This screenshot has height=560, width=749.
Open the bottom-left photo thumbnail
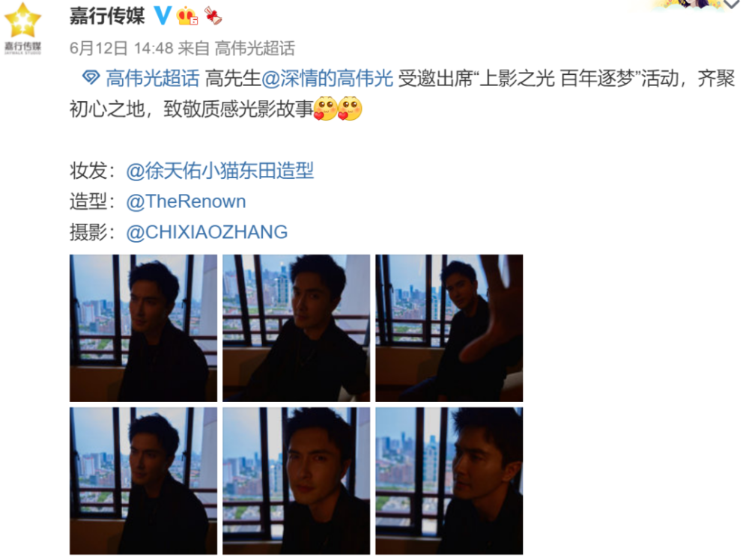(143, 481)
